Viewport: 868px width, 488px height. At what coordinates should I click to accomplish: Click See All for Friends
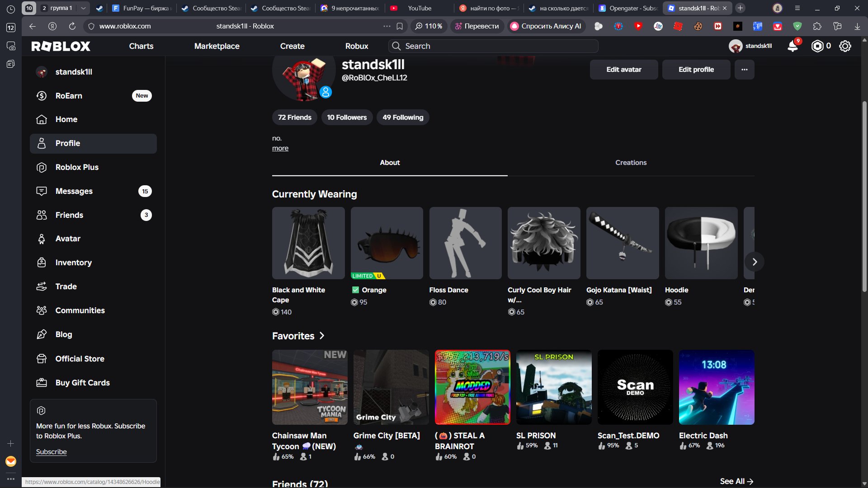[736, 481]
